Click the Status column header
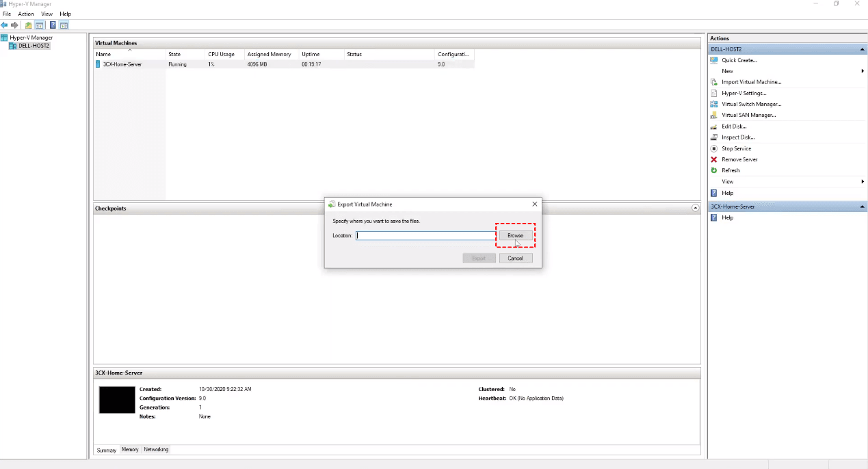 [390, 54]
